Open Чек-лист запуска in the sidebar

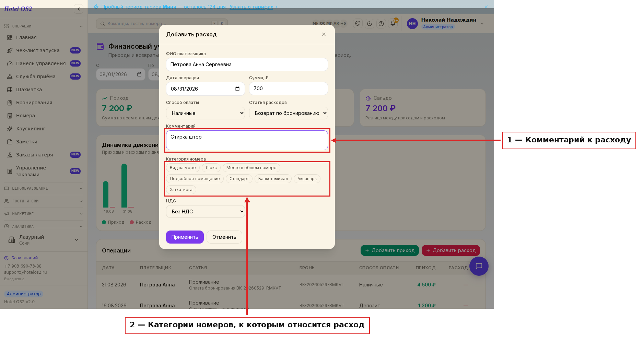[x=44, y=50]
